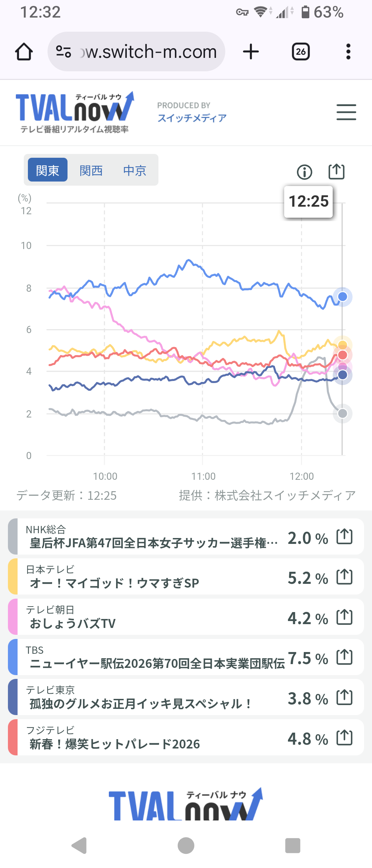This screenshot has height=868, width=372.
Task: Select the 関東 region tab
Action: [48, 170]
